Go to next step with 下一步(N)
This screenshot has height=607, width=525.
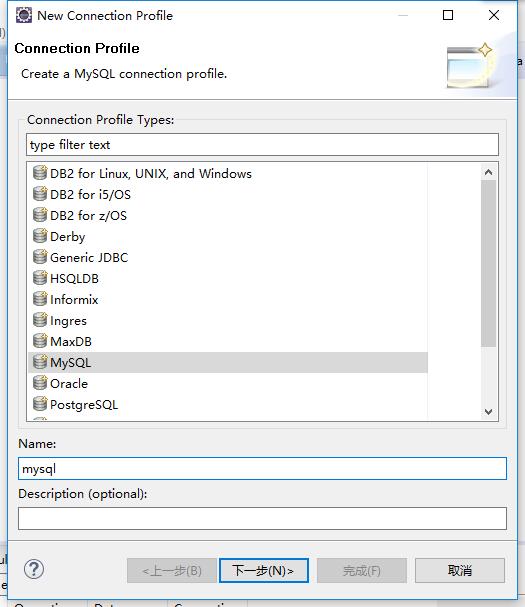(x=264, y=570)
